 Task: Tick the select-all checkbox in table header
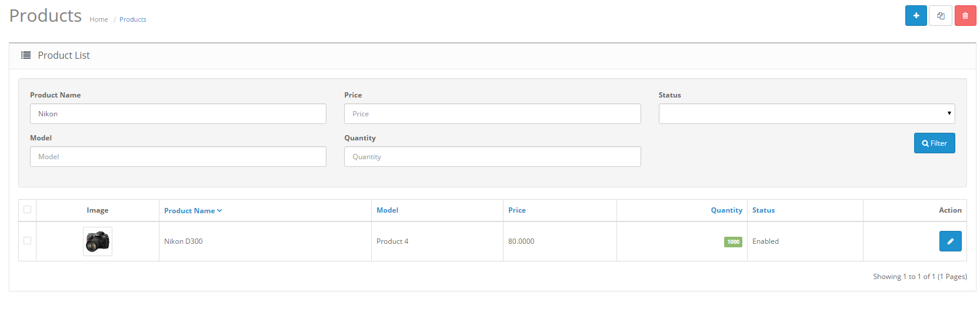[x=28, y=210]
